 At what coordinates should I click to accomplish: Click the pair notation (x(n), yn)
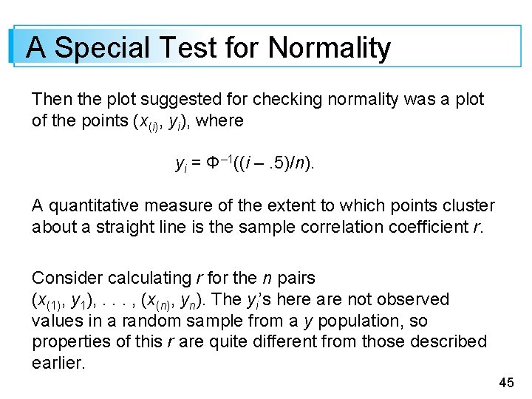(171, 301)
